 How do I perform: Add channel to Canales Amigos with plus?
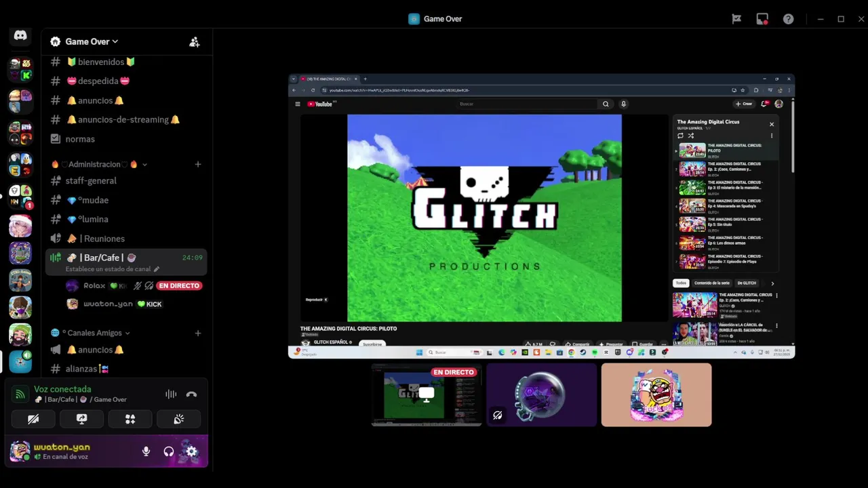[198, 333]
